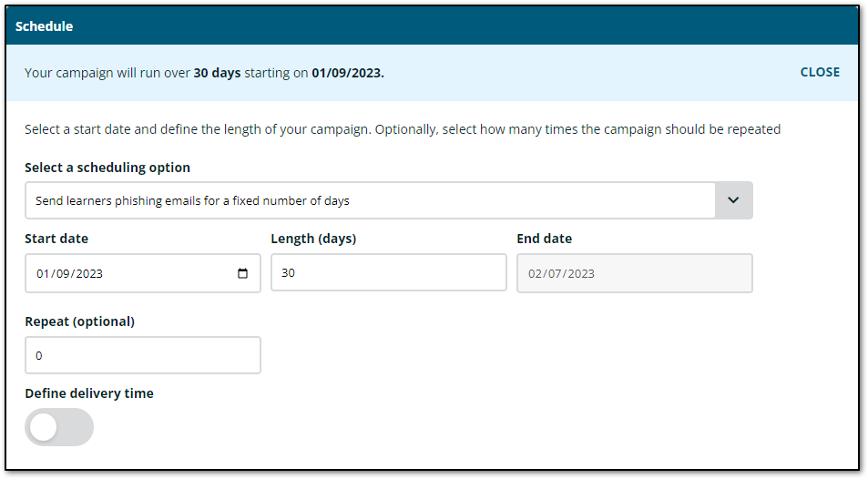Click the Start date label
The width and height of the screenshot is (868, 479).
click(56, 239)
